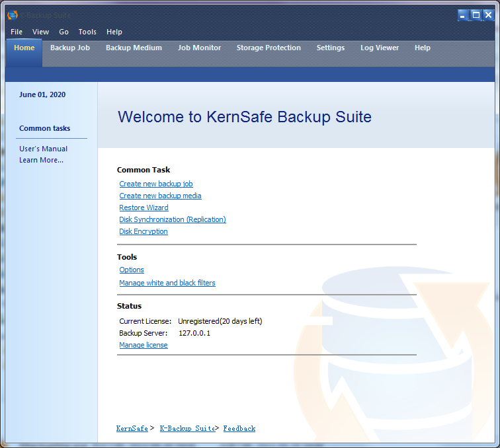Open the File menu

pos(17,32)
